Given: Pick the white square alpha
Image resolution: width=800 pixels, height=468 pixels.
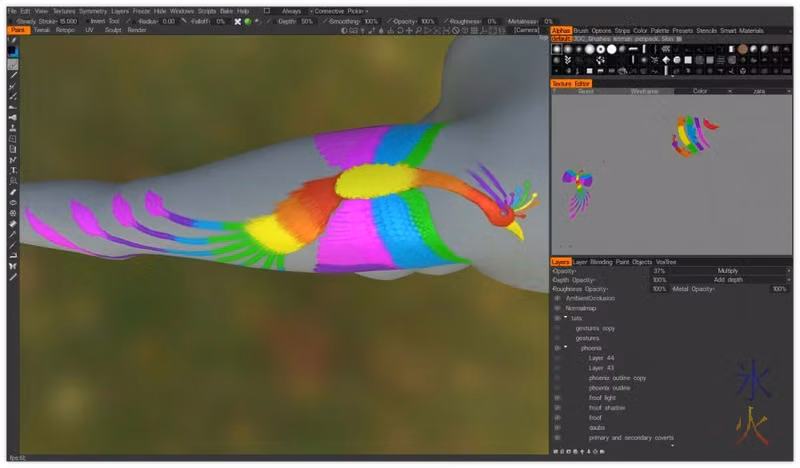Looking at the screenshot, I should coord(688,60).
